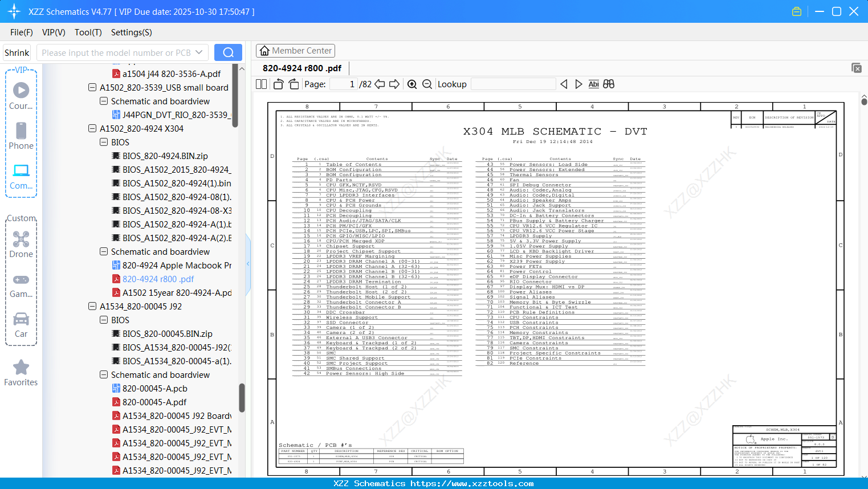Screen dimensions: 868x489
Task: Collapse the A1534_820-00045 J92 node
Action: click(x=92, y=307)
